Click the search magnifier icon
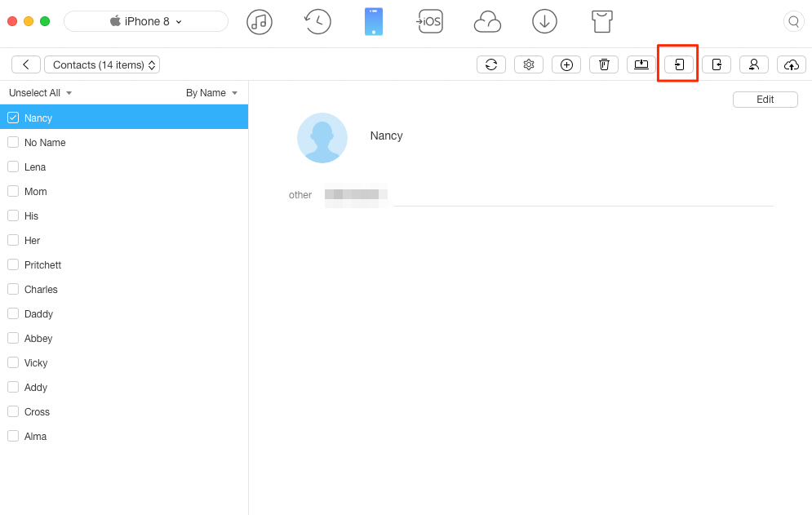This screenshot has width=812, height=515. click(793, 22)
